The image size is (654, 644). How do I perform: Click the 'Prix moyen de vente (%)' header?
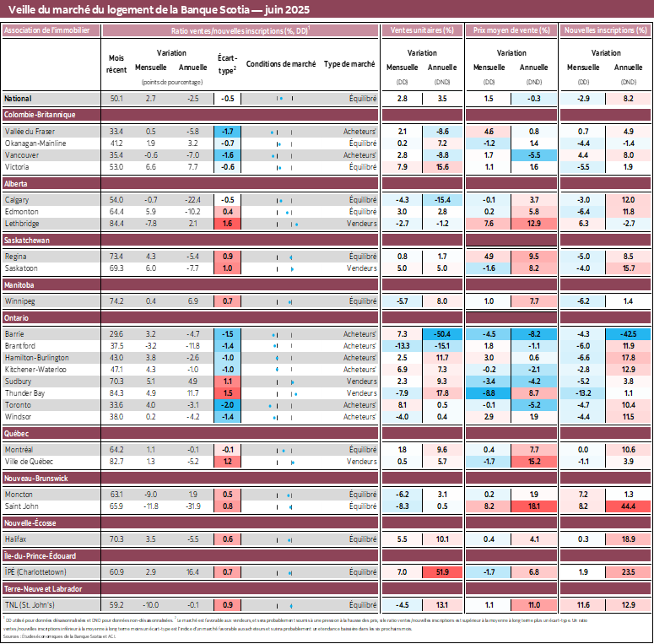(x=510, y=30)
